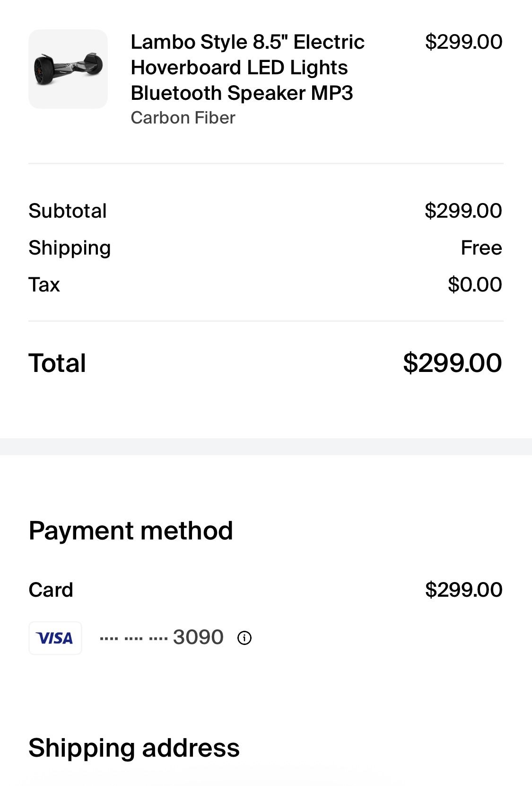The height and width of the screenshot is (786, 532).
Task: Select the masked card number ending 3090
Action: point(162,637)
